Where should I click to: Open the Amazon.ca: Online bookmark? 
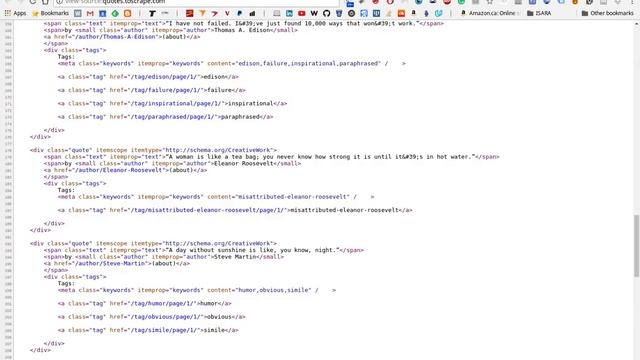489,13
